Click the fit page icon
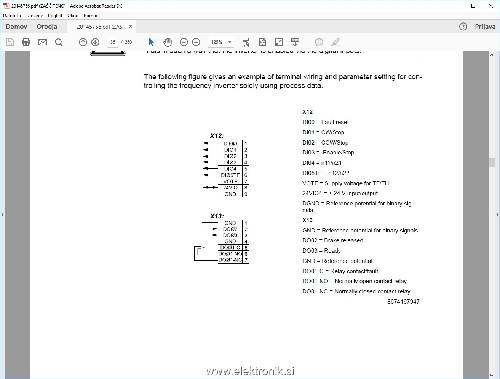Viewport: 500px width, 379px height. (x=262, y=42)
